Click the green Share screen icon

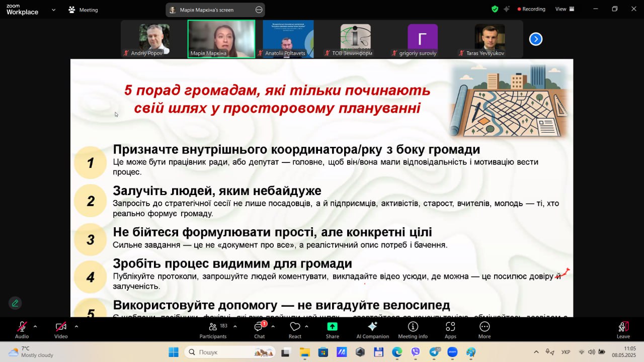332,329
